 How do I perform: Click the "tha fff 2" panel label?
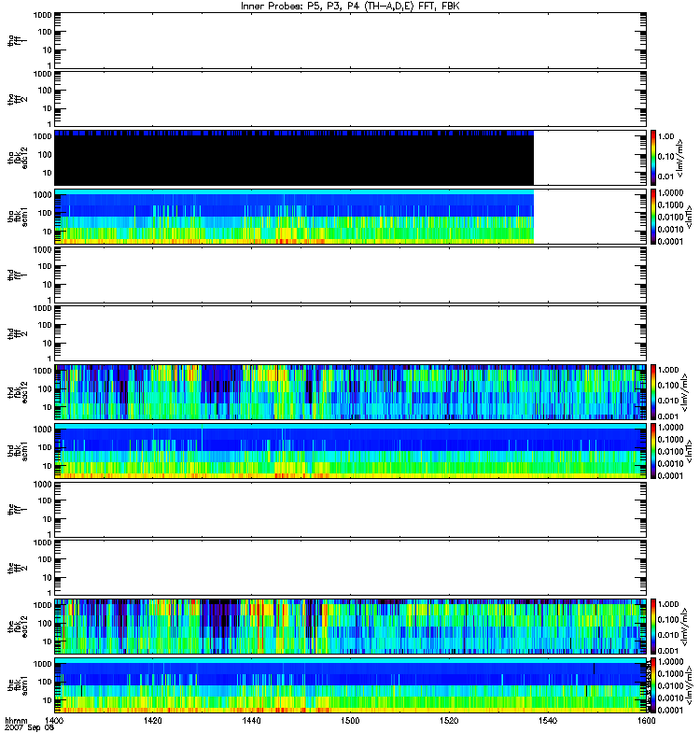(18, 99)
